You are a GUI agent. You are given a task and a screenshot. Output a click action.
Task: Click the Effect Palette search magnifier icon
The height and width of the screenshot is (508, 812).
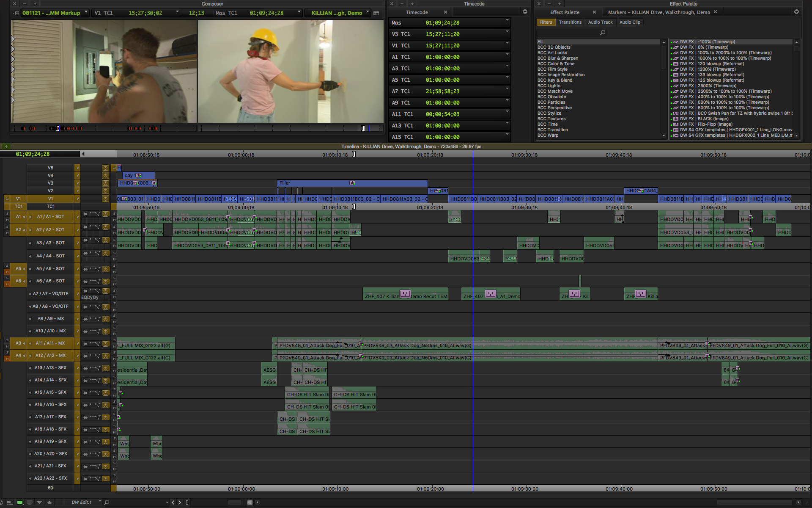click(603, 33)
